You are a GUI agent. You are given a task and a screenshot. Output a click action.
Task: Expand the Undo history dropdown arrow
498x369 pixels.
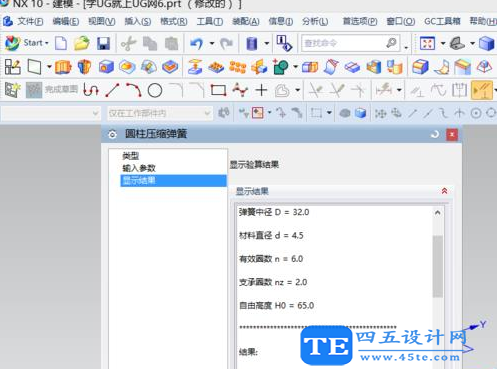(x=212, y=43)
